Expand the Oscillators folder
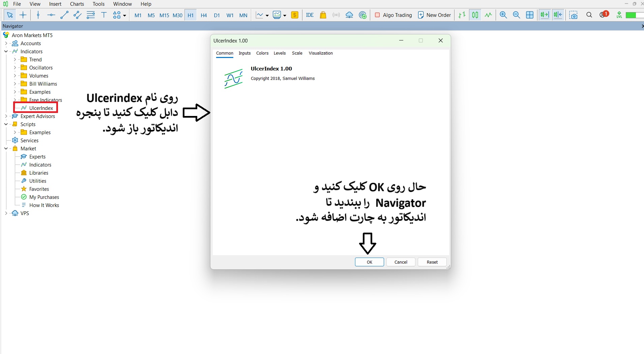Viewport: 644px width, 354px height. click(14, 68)
